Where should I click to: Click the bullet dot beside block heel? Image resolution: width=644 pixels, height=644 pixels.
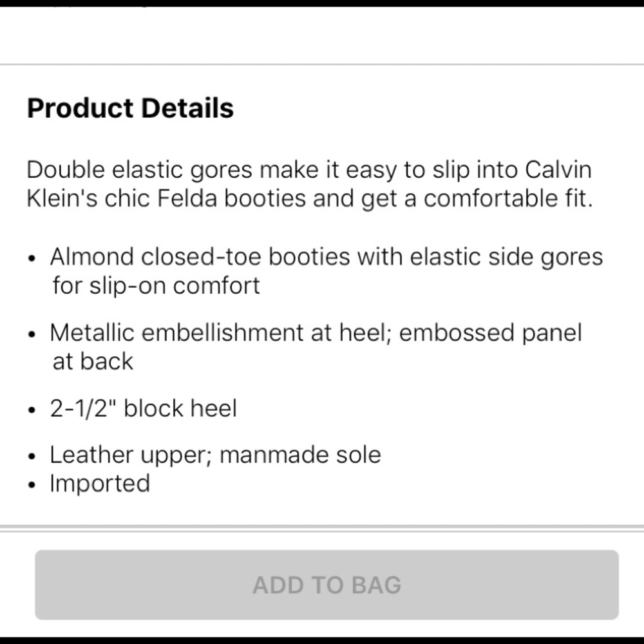click(32, 408)
